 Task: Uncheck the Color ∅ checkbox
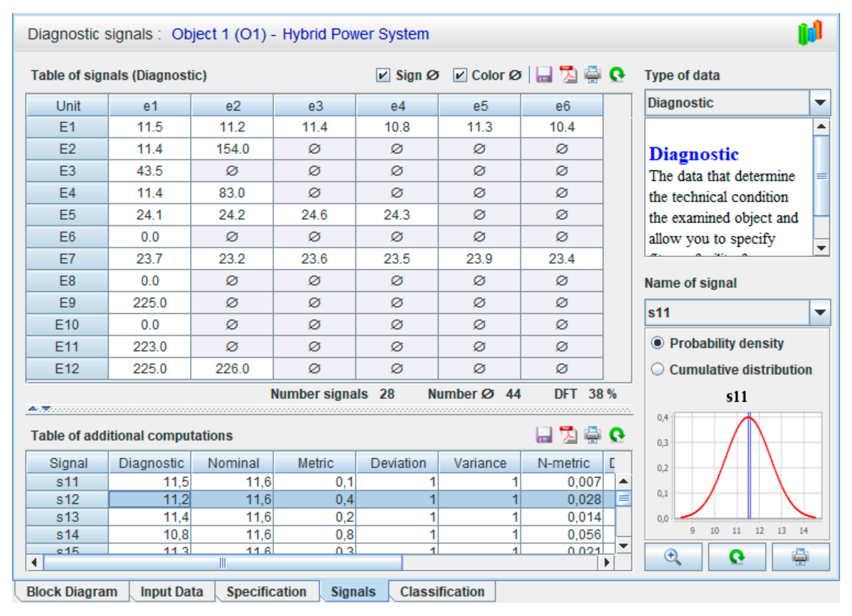pyautogui.click(x=459, y=75)
